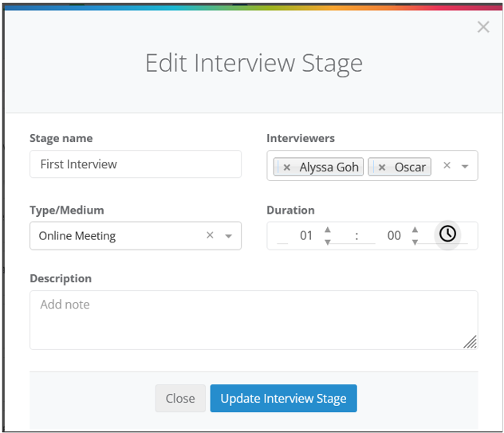Decrease the duration hours value
Screen dimensions: 504x433
click(327, 242)
